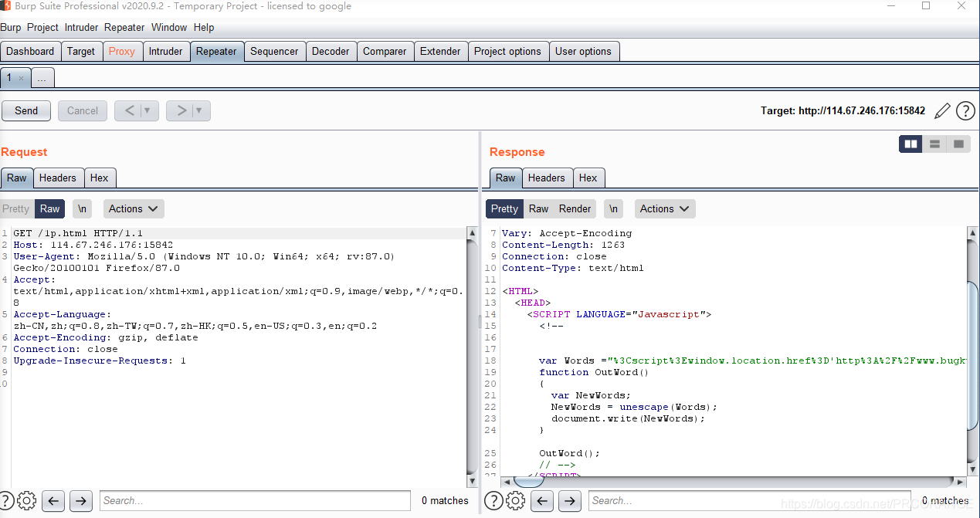Click the Cancel button

pos(83,110)
